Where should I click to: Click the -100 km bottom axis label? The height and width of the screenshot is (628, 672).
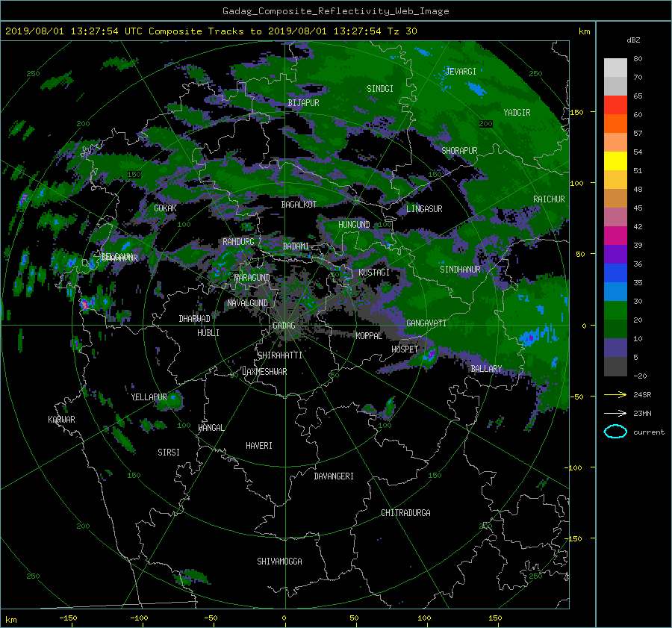tap(140, 618)
